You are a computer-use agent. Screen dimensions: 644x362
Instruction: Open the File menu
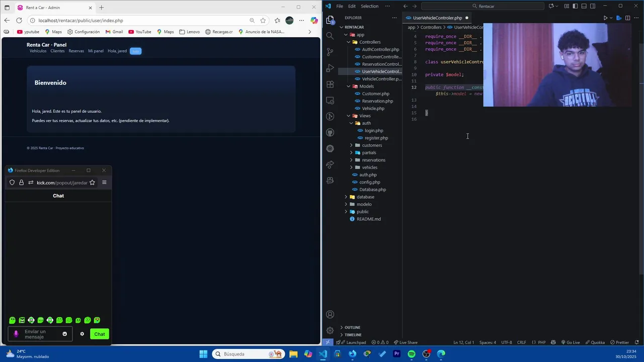click(x=340, y=6)
